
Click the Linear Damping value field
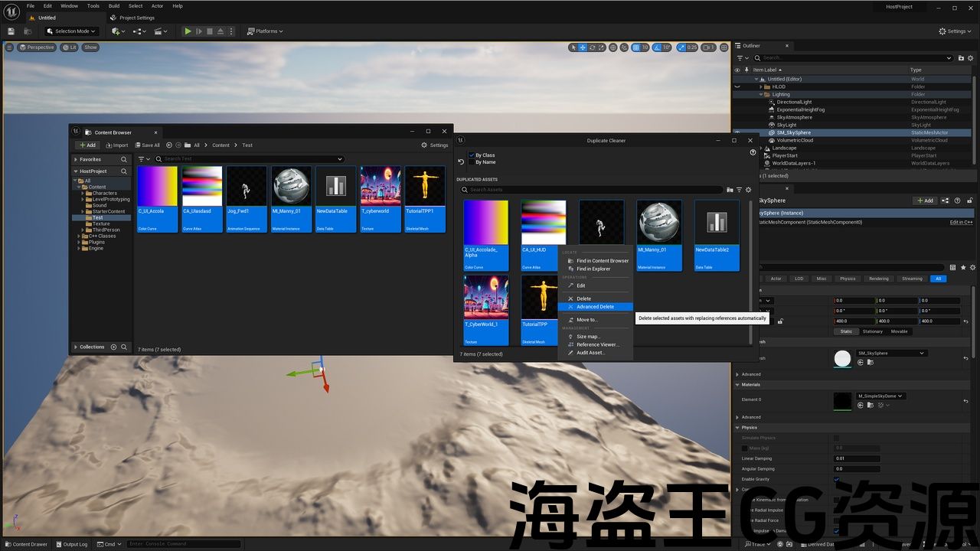(857, 458)
